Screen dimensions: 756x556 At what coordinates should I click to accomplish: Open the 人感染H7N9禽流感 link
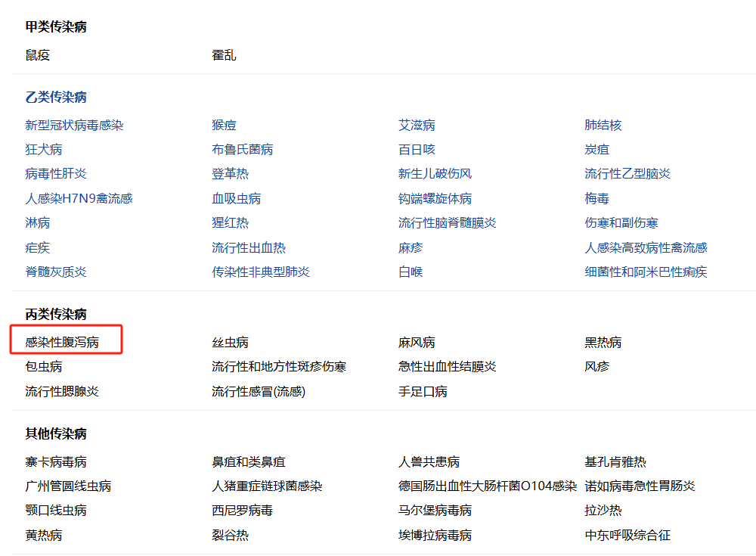coord(79,199)
